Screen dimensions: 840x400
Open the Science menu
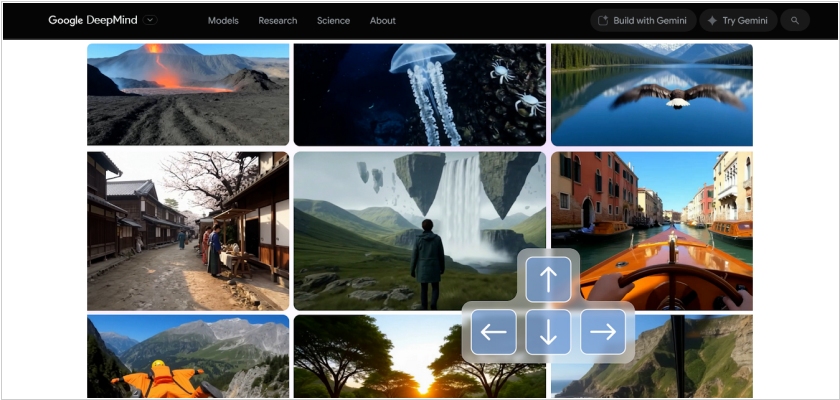pyautogui.click(x=333, y=21)
